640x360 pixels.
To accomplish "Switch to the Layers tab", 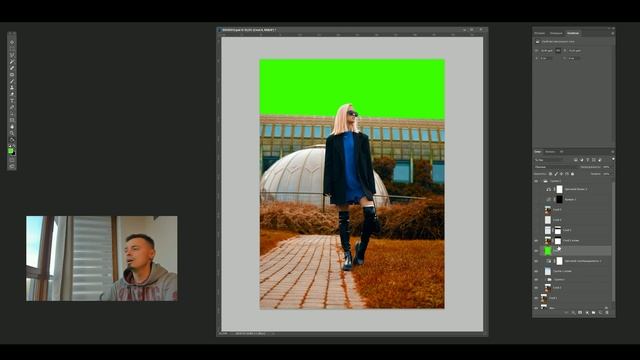I will pyautogui.click(x=538, y=152).
